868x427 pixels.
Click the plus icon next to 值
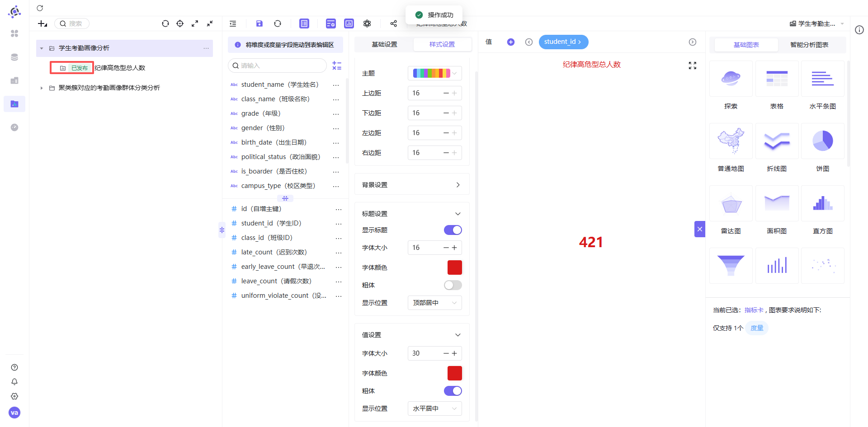(511, 42)
